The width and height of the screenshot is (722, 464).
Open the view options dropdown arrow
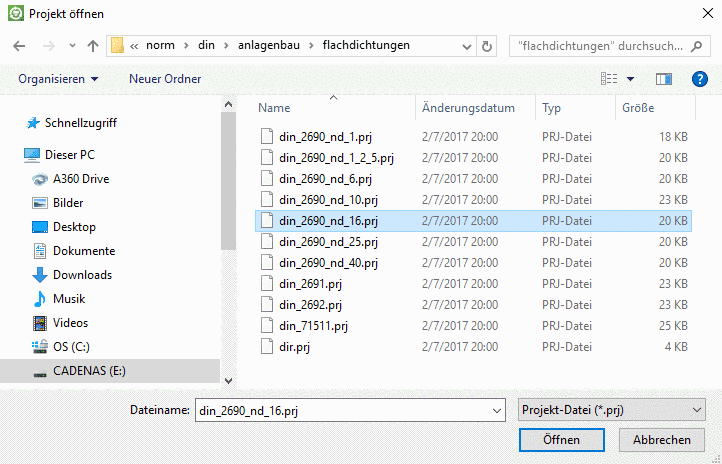[631, 78]
